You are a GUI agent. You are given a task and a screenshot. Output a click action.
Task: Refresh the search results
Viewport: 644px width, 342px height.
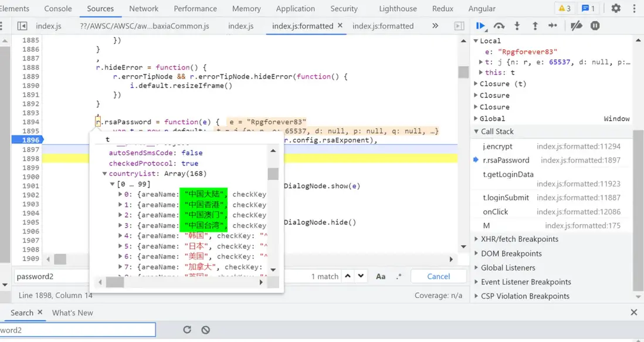[x=187, y=330]
